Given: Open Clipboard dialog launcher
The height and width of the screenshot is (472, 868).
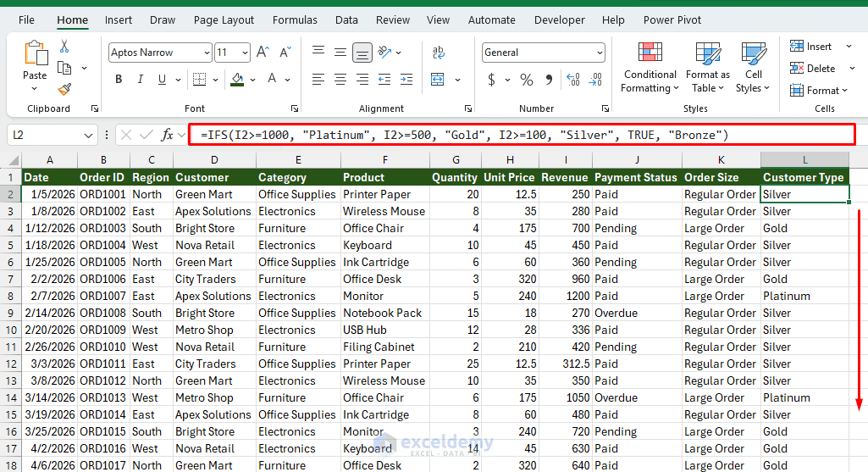Looking at the screenshot, I should tap(95, 108).
